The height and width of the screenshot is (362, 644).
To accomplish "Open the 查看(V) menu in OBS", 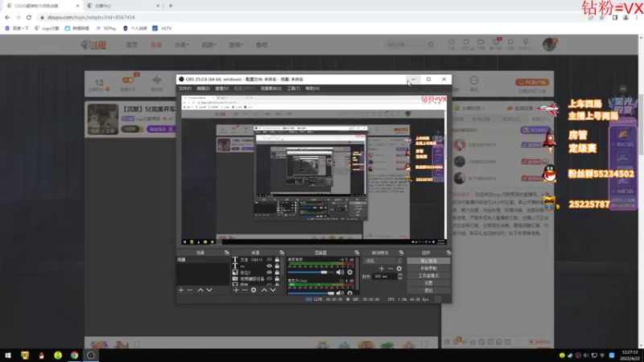I will pyautogui.click(x=222, y=88).
